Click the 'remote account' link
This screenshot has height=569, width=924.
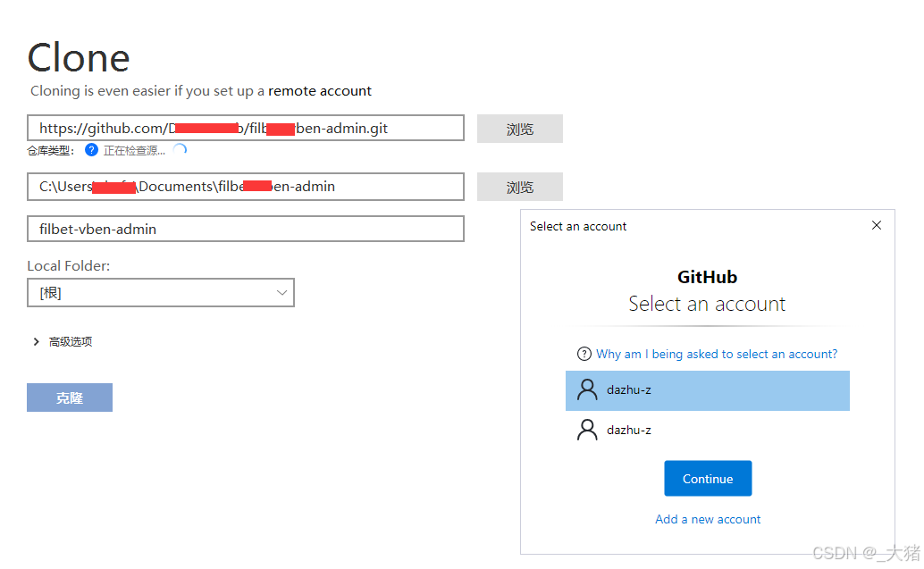[320, 91]
